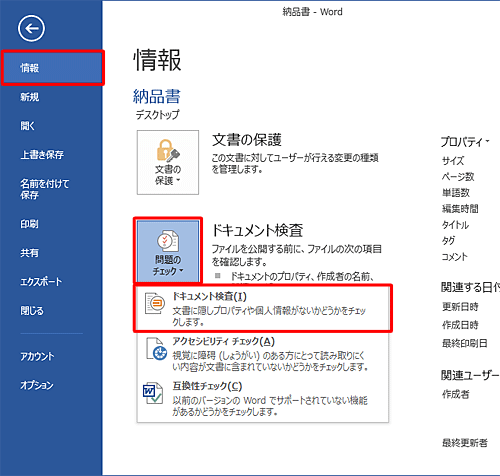This screenshot has height=476, width=500.
Task: Click the 更新日時 label
Action: pyautogui.click(x=460, y=306)
